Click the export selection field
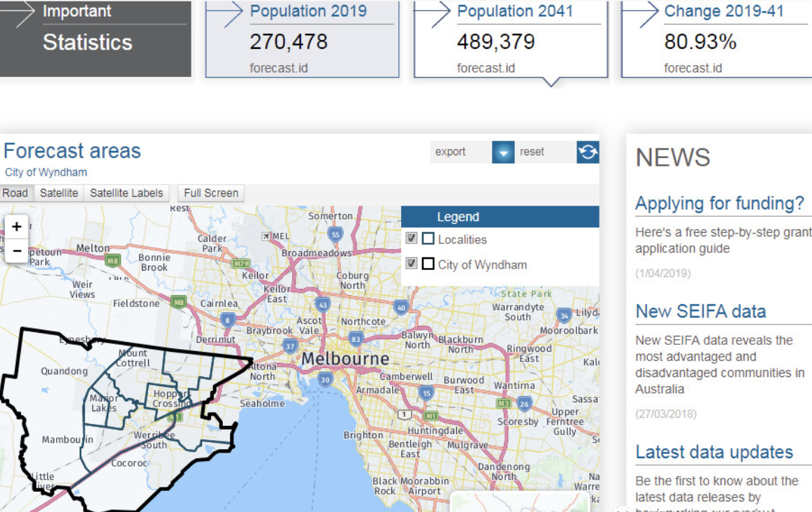Image resolution: width=812 pixels, height=512 pixels. click(461, 152)
